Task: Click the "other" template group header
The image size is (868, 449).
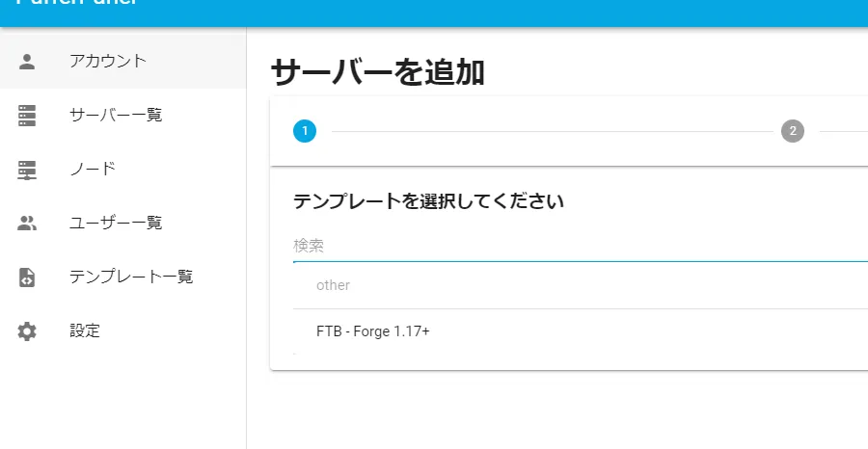Action: 333,285
